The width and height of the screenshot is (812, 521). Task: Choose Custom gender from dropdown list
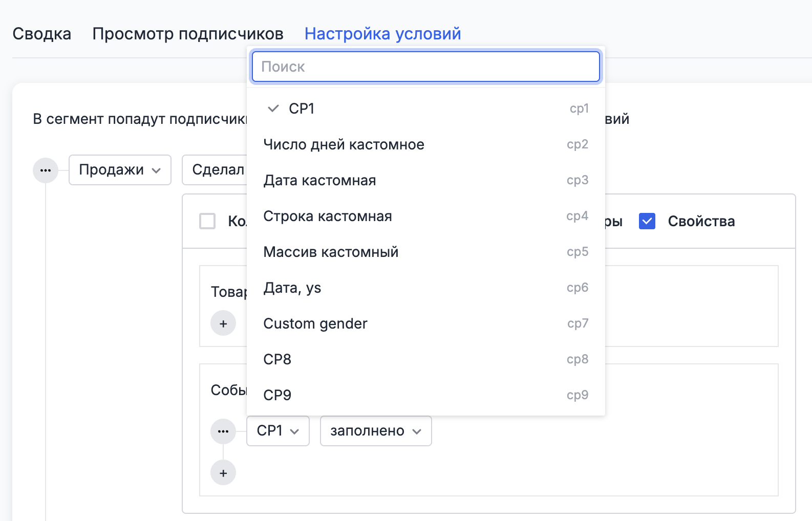pyautogui.click(x=425, y=323)
